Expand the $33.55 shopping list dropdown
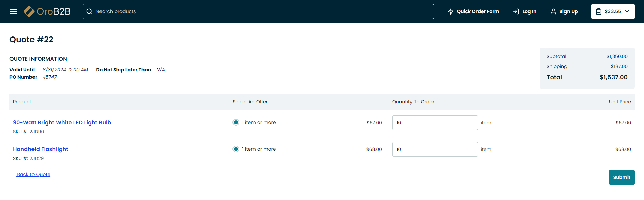644x200 pixels. point(627,11)
